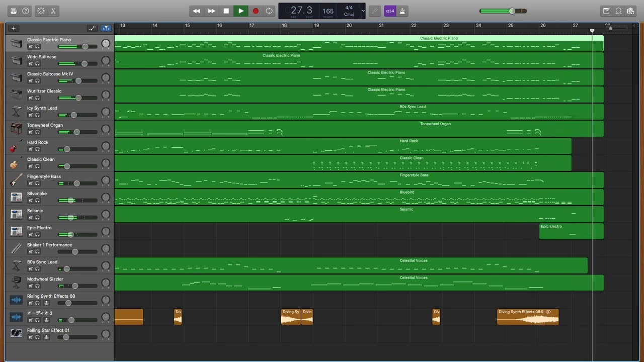
Task: Select the Wurlitzer Classic track icon
Action: coord(17,95)
